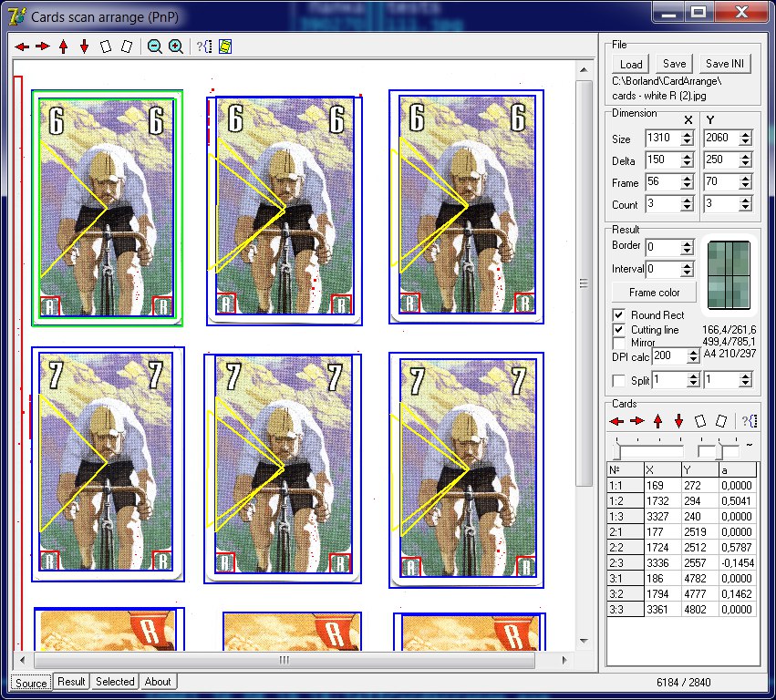Enable the Mirror checkbox
The image size is (776, 700).
[x=618, y=343]
